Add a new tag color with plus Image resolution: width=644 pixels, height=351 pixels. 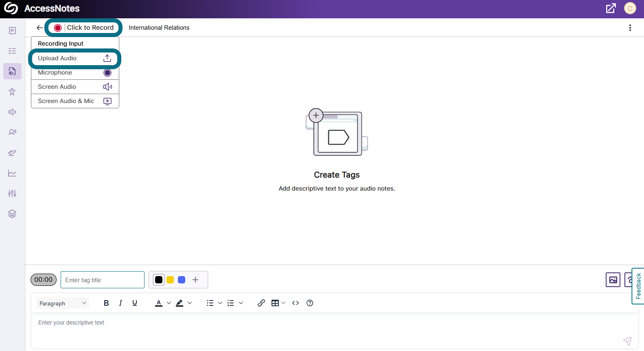(x=195, y=280)
